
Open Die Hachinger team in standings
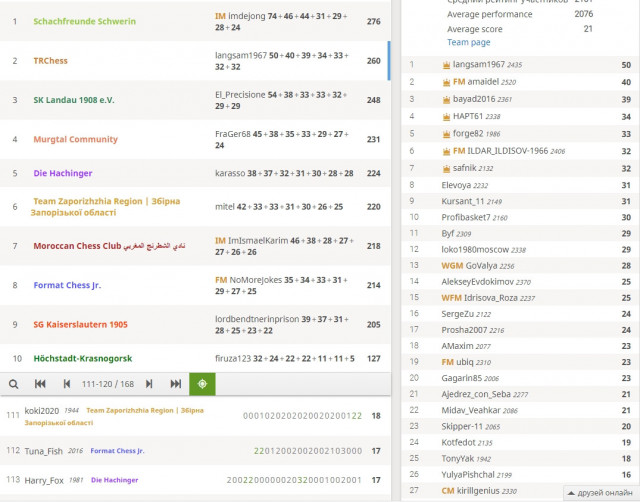(63, 173)
